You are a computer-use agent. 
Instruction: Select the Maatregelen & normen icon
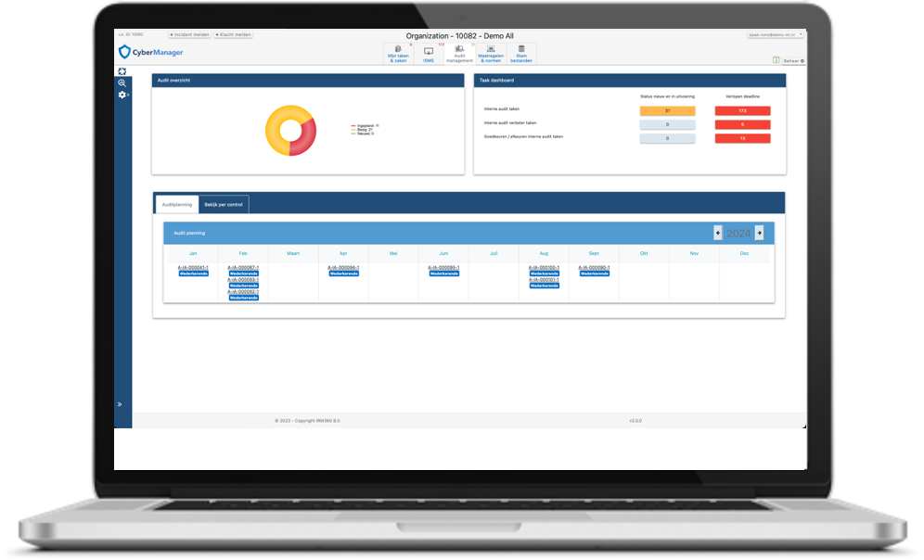tap(491, 54)
